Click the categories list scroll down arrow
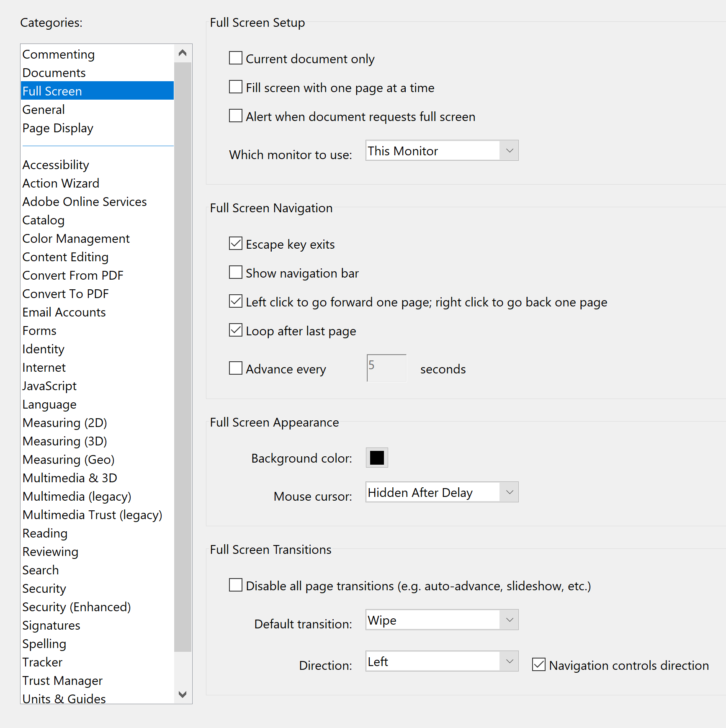The image size is (726, 728). point(183,694)
